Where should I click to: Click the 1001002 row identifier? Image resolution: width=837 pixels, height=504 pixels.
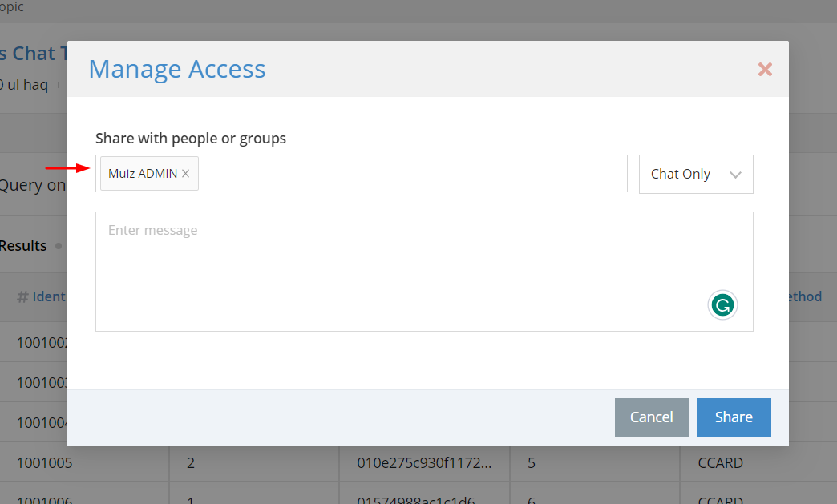(x=42, y=342)
